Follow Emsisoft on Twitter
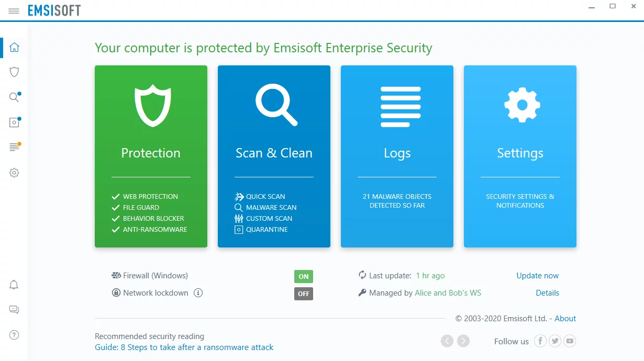Image resolution: width=644 pixels, height=361 pixels. (x=555, y=341)
